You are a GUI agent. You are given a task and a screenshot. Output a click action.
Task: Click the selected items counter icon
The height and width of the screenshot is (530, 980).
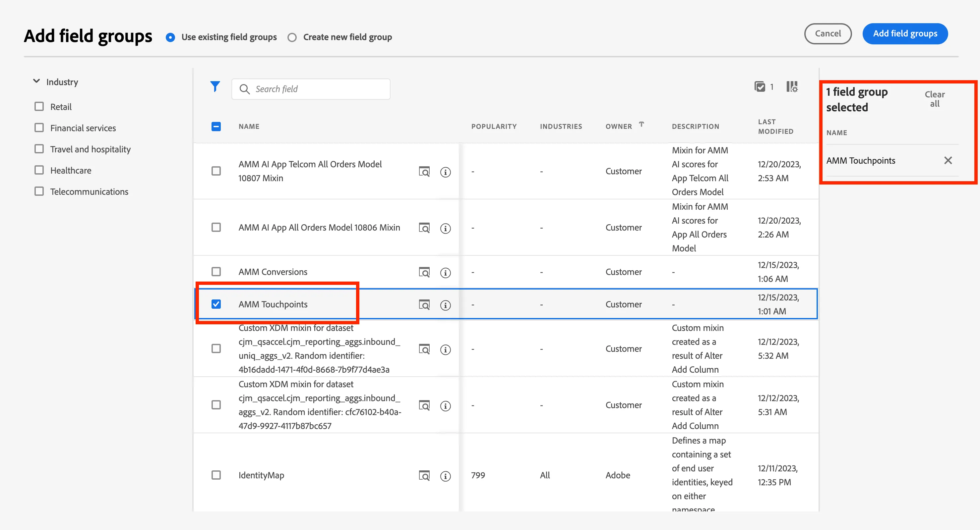(760, 87)
